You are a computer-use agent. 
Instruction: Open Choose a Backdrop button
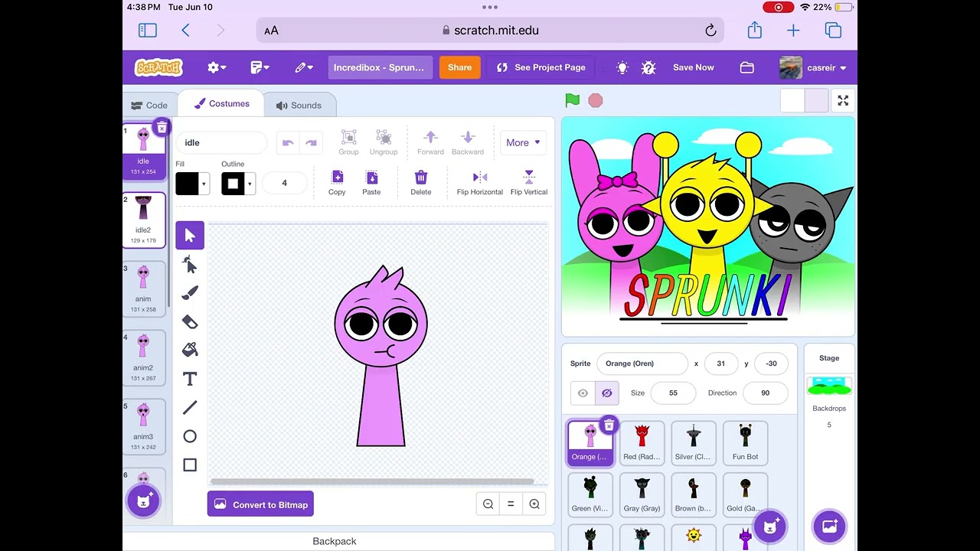829,526
